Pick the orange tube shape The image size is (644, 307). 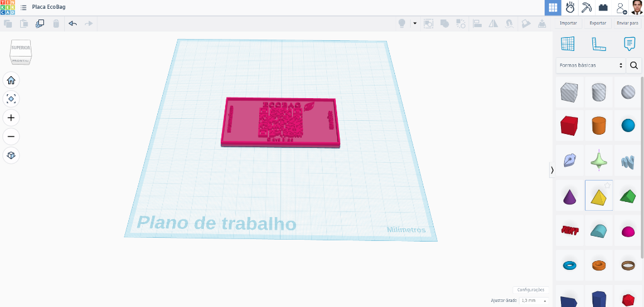599,265
